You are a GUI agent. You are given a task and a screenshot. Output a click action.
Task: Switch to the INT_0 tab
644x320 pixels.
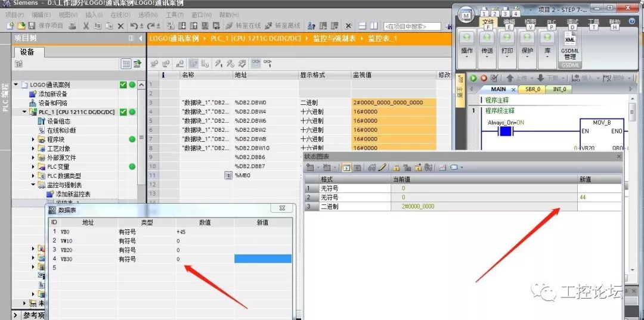559,89
